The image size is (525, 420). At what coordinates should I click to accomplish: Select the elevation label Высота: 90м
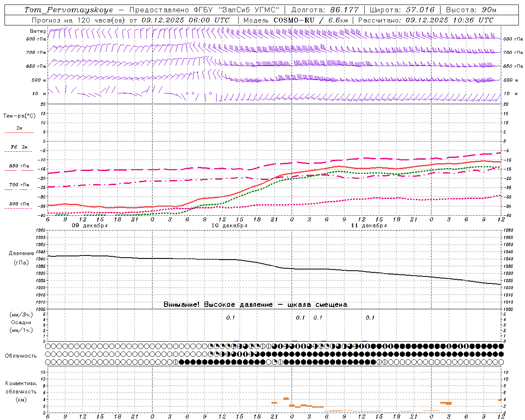point(472,10)
